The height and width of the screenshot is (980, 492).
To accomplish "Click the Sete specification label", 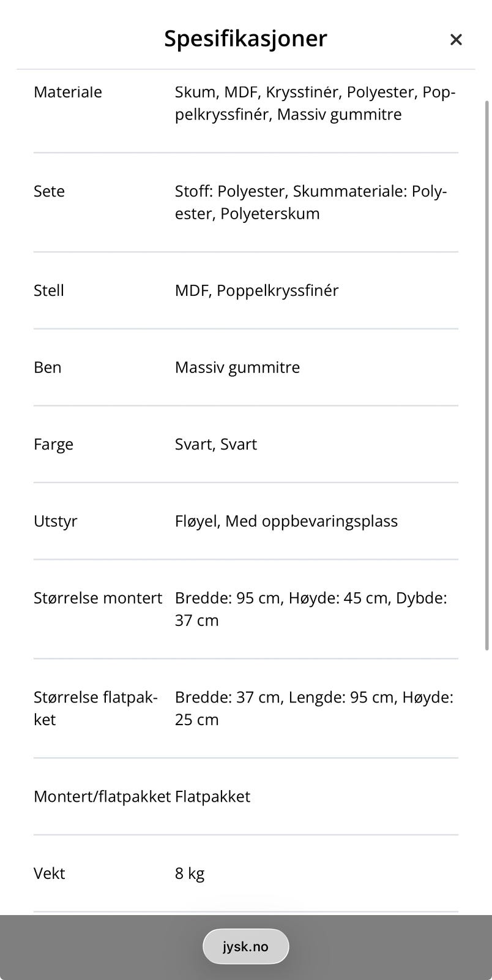I will [49, 191].
